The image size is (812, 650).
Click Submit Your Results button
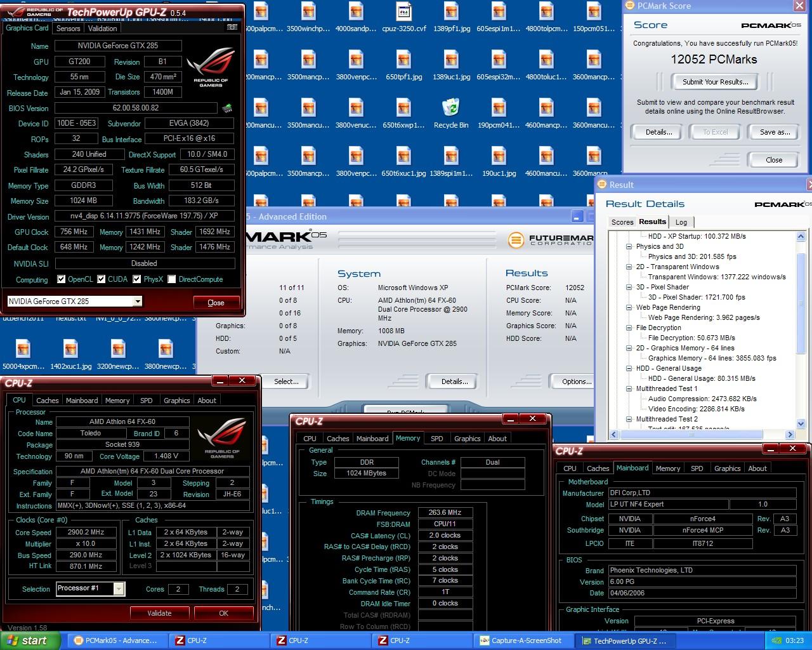point(716,82)
